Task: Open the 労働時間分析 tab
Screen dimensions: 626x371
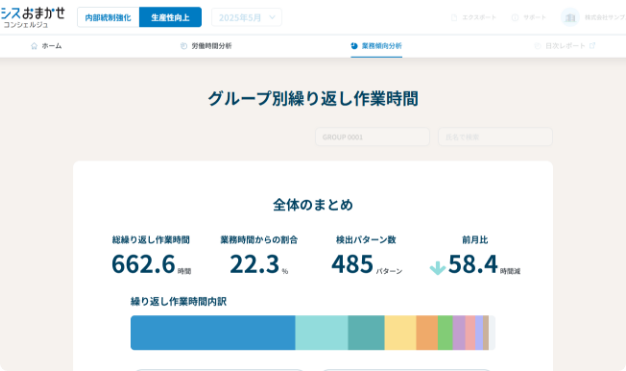Action: [x=206, y=46]
